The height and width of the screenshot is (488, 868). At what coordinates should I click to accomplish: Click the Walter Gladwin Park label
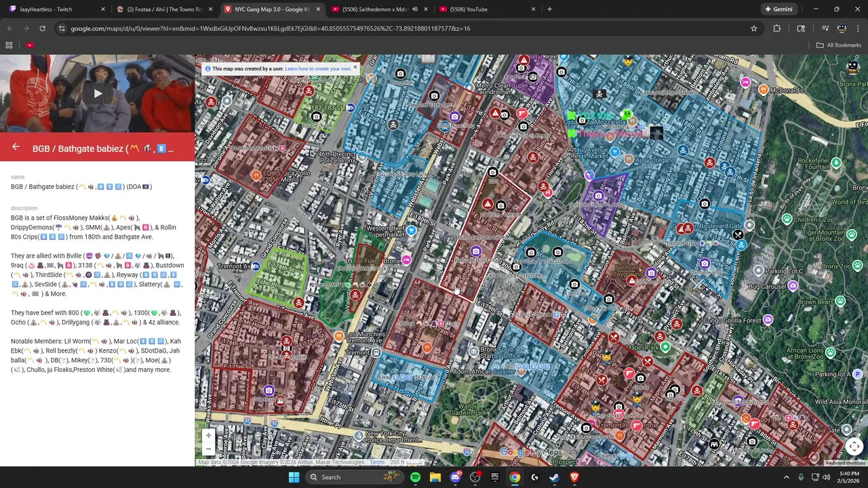[x=468, y=409]
